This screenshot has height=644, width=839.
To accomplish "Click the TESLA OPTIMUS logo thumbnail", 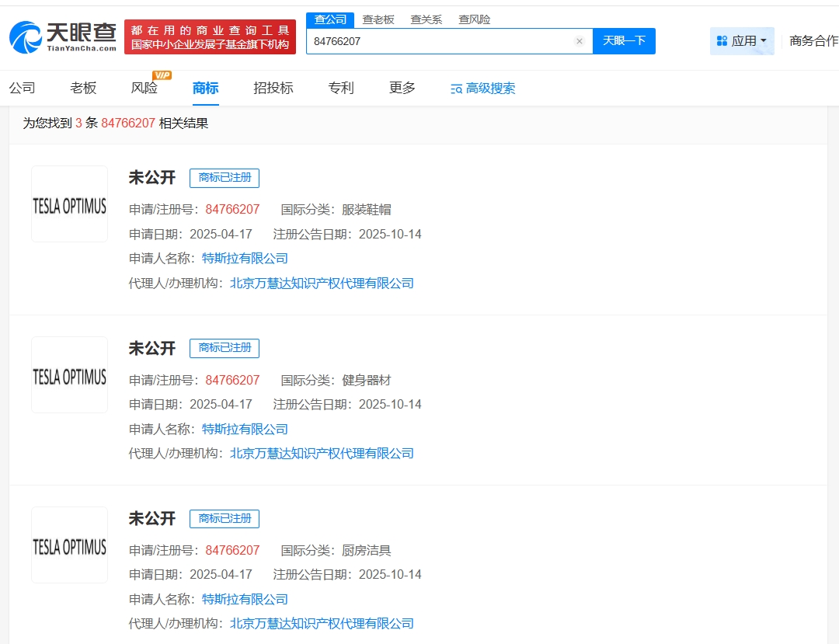I will tap(69, 204).
